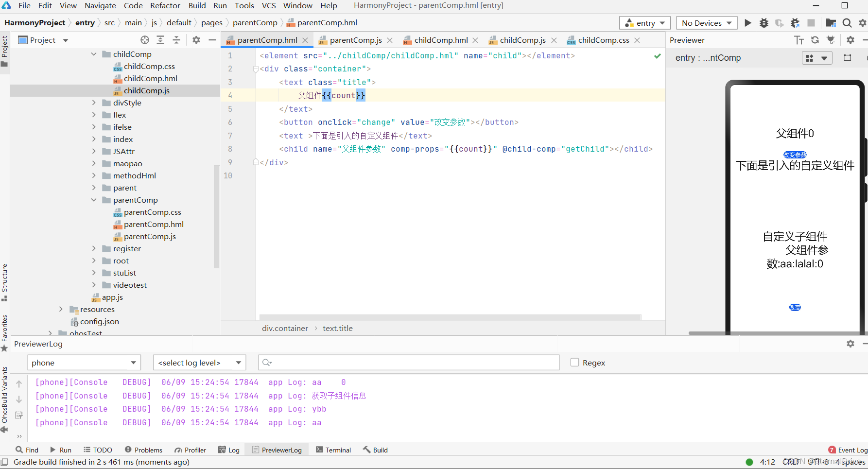Open the VCS menu
Image resolution: width=868 pixels, height=469 pixels.
pyautogui.click(x=269, y=6)
